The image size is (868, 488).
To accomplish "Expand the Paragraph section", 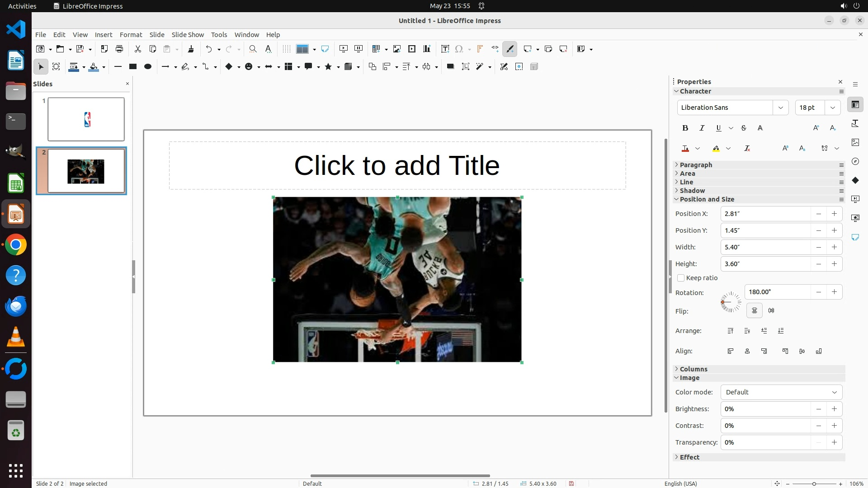I will click(696, 165).
